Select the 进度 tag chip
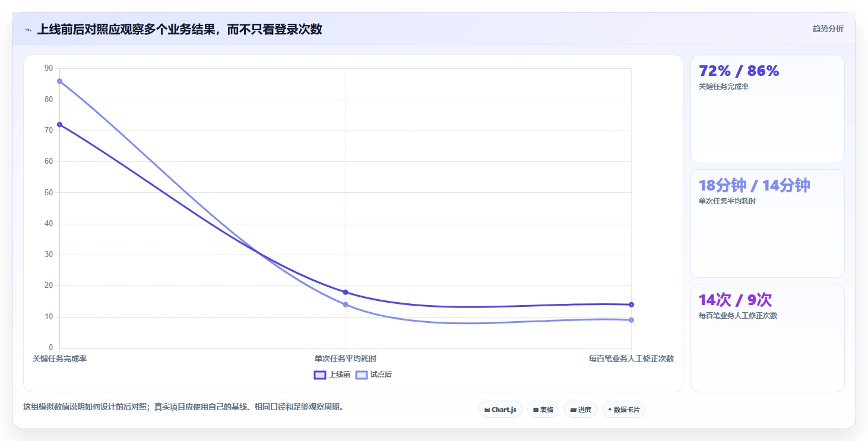This screenshot has height=441, width=868. (x=581, y=410)
